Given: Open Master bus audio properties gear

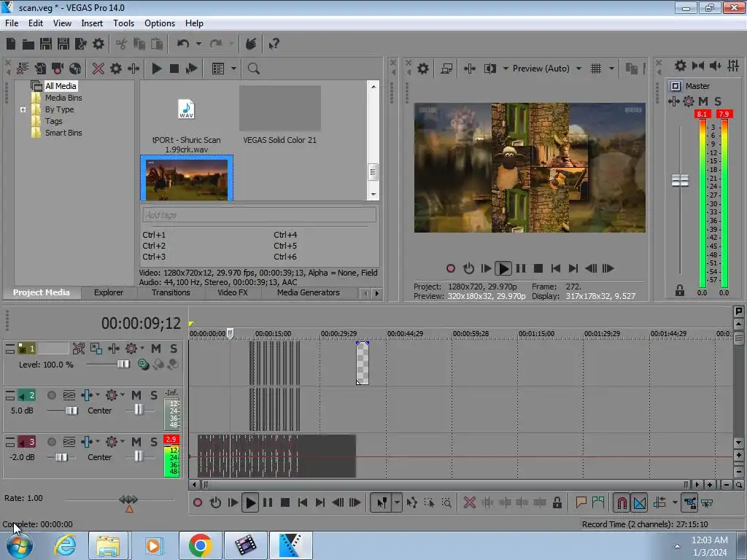Looking at the screenshot, I should [681, 66].
